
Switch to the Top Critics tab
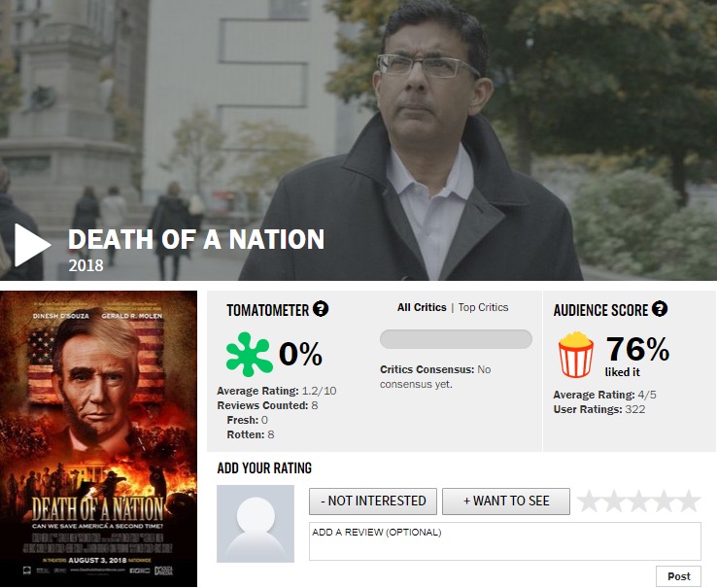click(483, 307)
